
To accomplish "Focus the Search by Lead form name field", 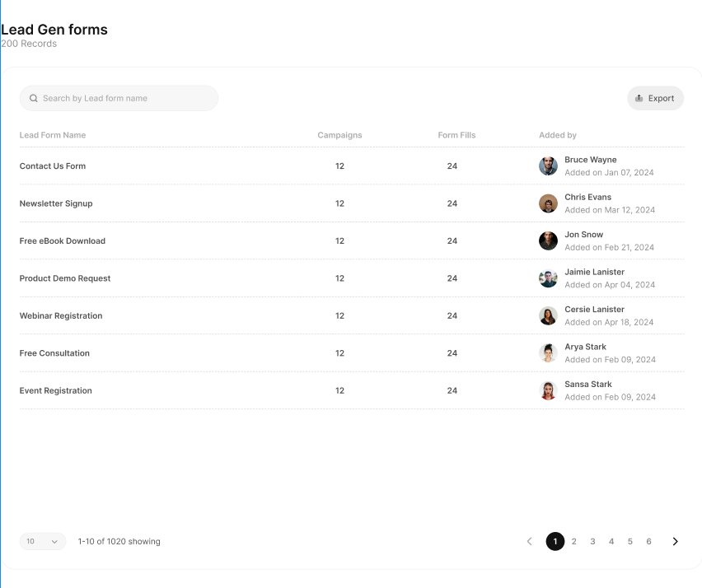I will [119, 98].
